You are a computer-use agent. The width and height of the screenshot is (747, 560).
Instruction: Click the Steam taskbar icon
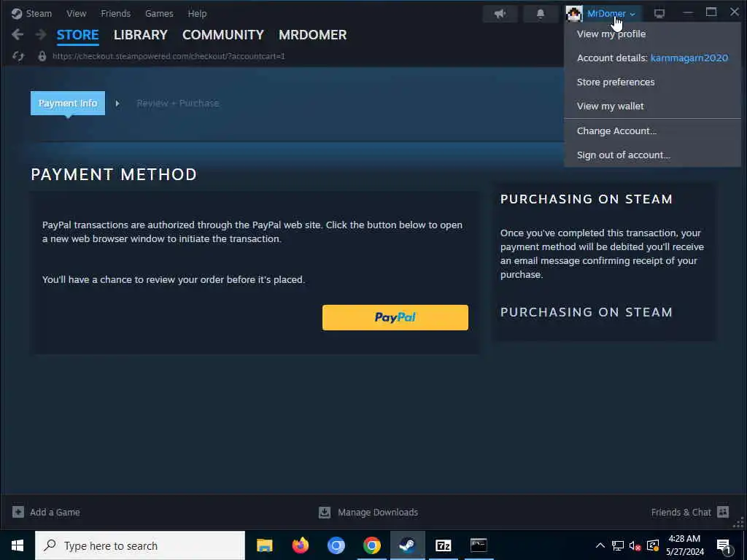click(x=407, y=545)
